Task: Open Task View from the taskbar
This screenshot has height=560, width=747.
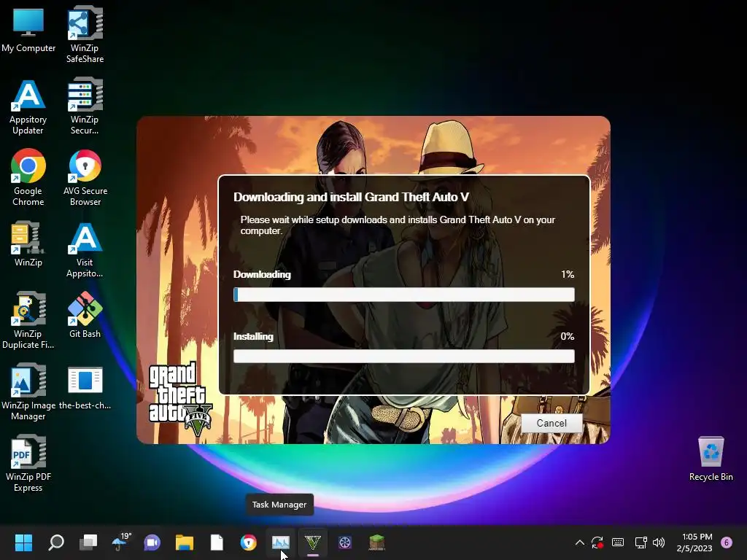Action: (x=88, y=542)
